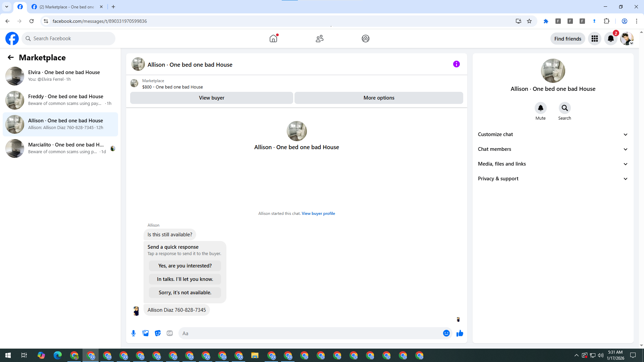Send a thumbs up like
The image size is (644, 362).
point(460,333)
